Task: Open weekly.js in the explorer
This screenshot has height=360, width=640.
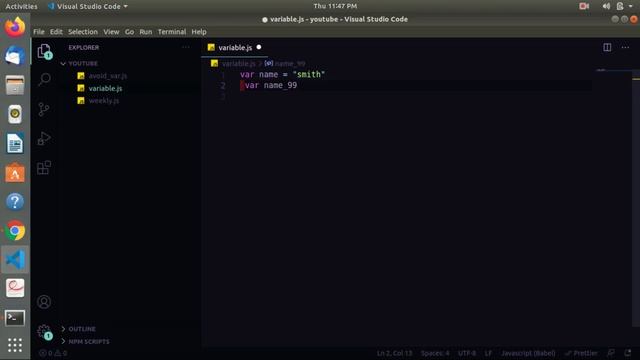Action: tap(104, 101)
